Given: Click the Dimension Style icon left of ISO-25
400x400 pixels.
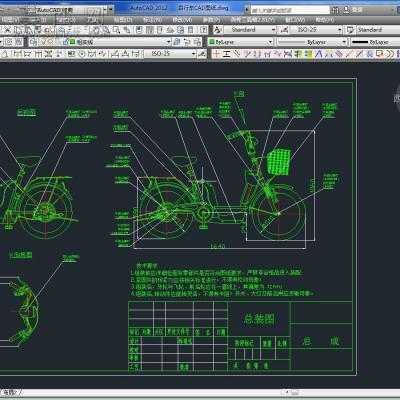Looking at the screenshot, I should point(284,30).
